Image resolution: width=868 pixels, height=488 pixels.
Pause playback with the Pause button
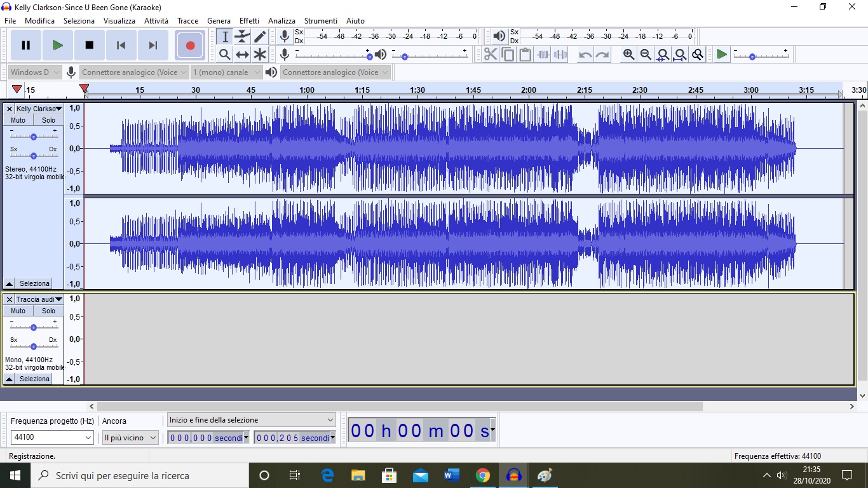click(x=26, y=45)
